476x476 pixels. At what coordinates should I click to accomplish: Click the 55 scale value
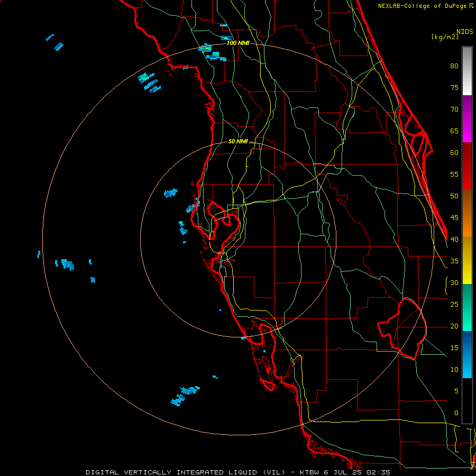454,174
